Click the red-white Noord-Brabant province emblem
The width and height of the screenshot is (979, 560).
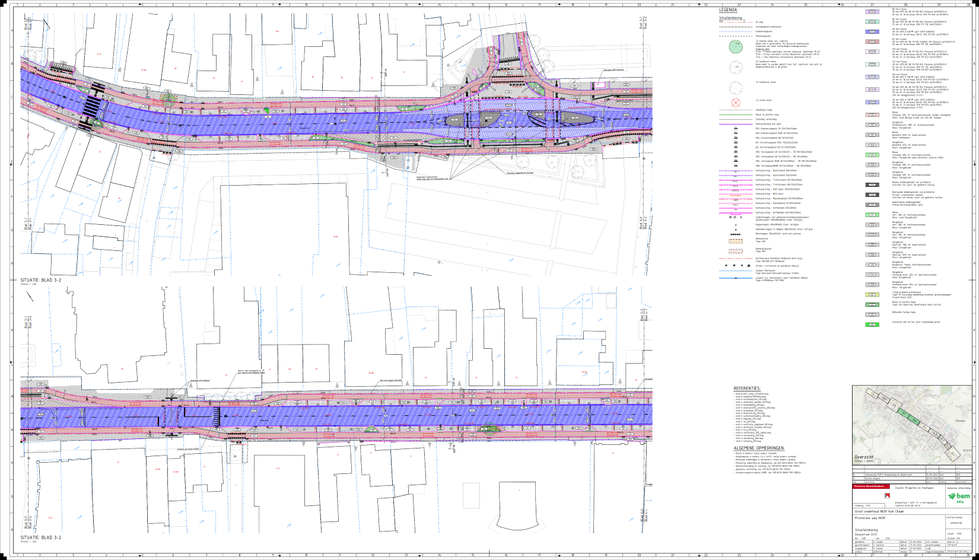coord(888,496)
